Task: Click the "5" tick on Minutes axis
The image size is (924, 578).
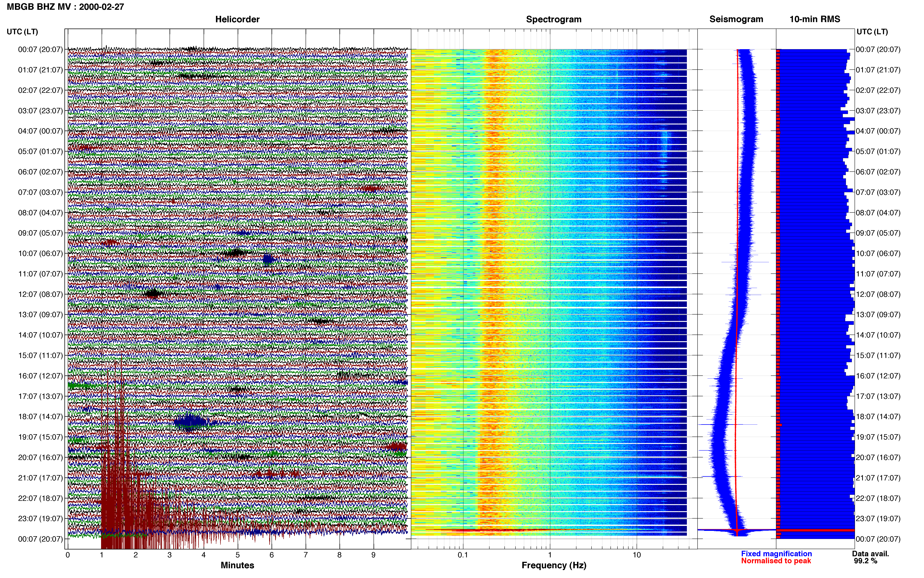Action: tap(238, 555)
